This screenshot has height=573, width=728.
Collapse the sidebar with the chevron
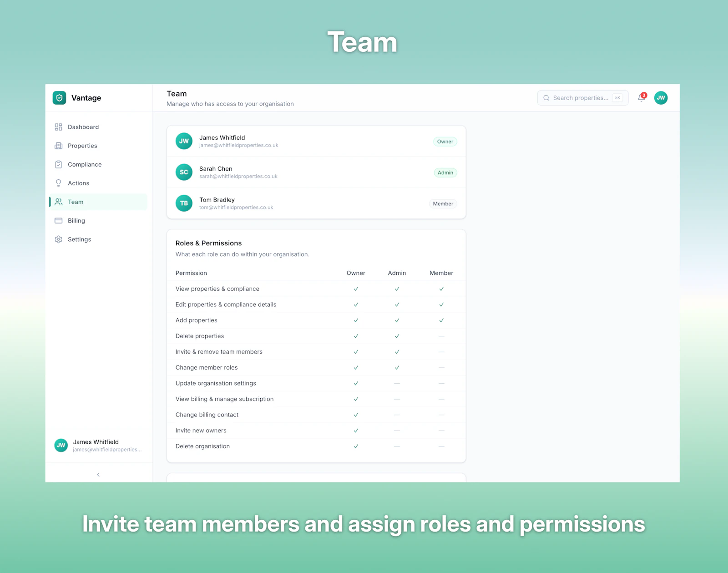[x=98, y=475]
